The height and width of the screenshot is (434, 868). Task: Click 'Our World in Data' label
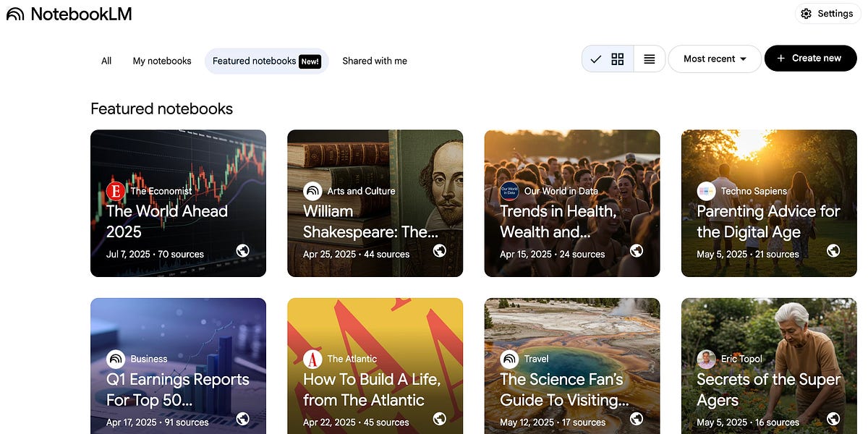tap(561, 191)
